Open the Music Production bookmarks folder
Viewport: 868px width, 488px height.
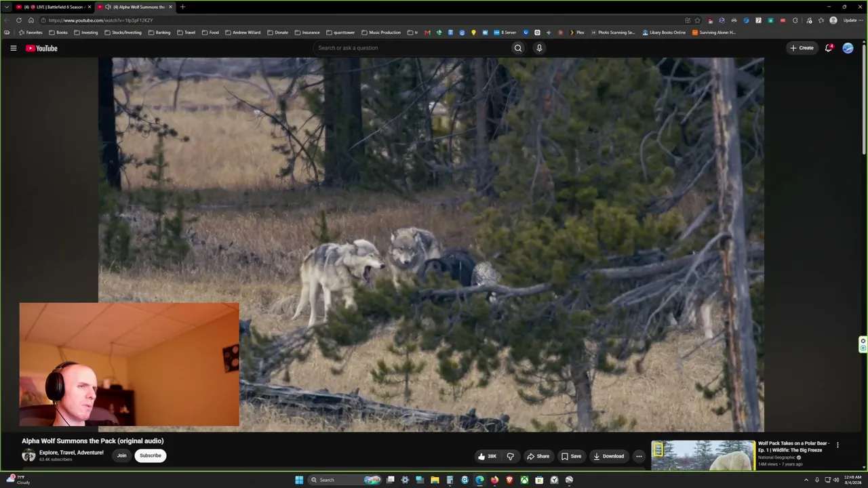pyautogui.click(x=381, y=33)
